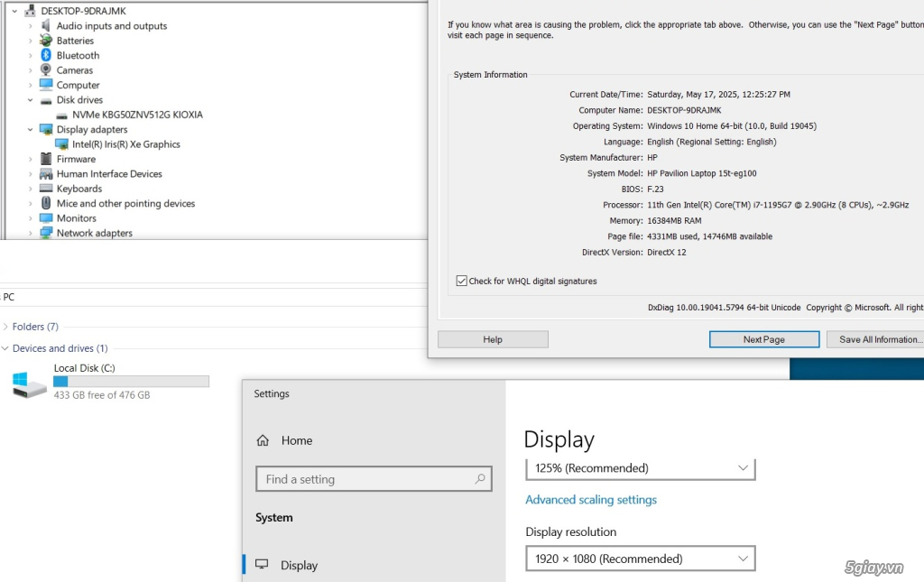Click the Audio inputs and outputs speaker icon

pos(46,25)
